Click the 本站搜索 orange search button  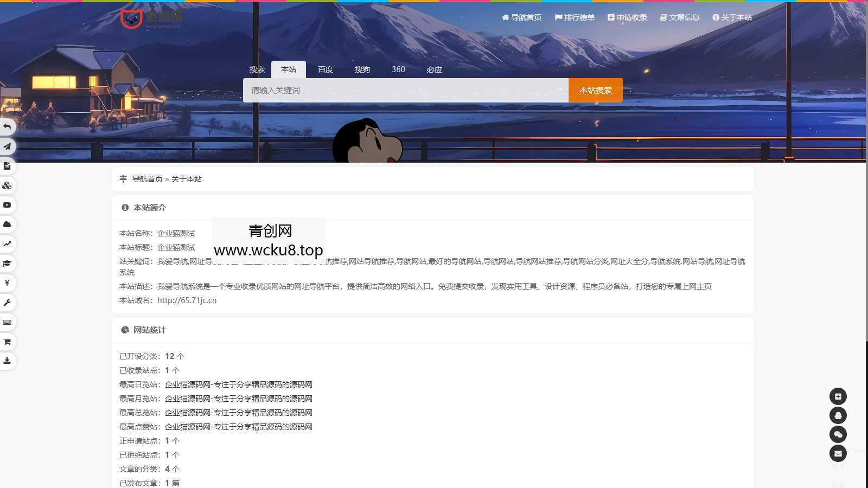point(595,90)
